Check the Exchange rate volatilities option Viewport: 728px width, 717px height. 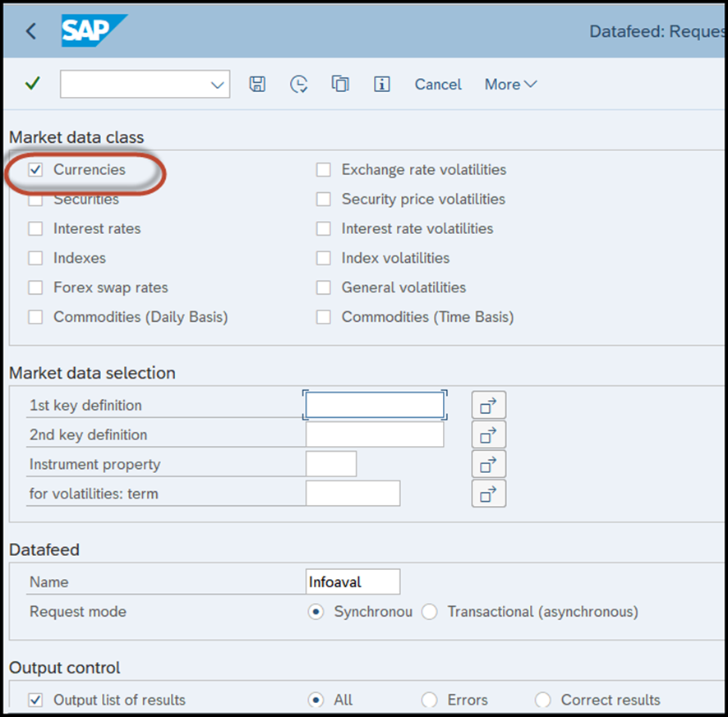(x=324, y=169)
